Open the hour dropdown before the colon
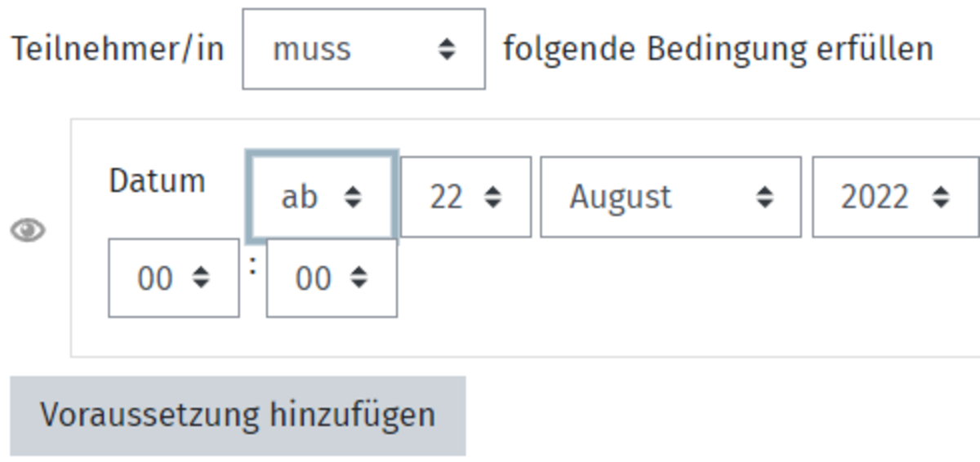980x462 pixels. 174,278
